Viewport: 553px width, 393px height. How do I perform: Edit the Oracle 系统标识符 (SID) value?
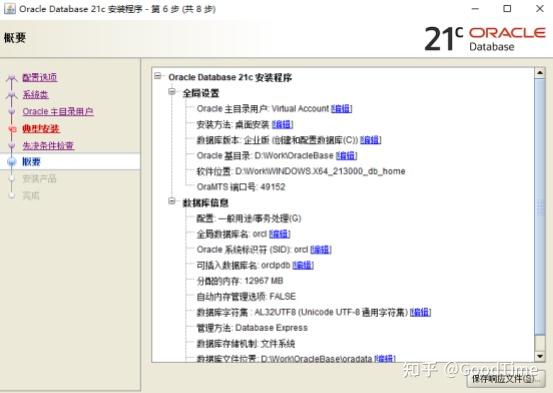321,249
